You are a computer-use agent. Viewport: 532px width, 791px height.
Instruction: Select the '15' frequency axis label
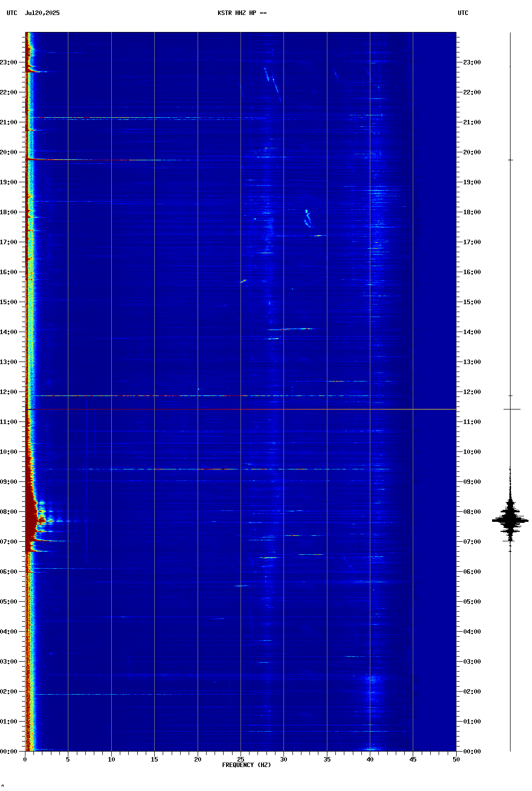tap(154, 760)
